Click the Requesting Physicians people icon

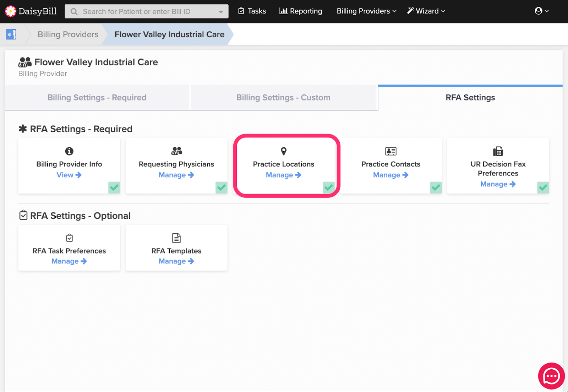(x=176, y=151)
